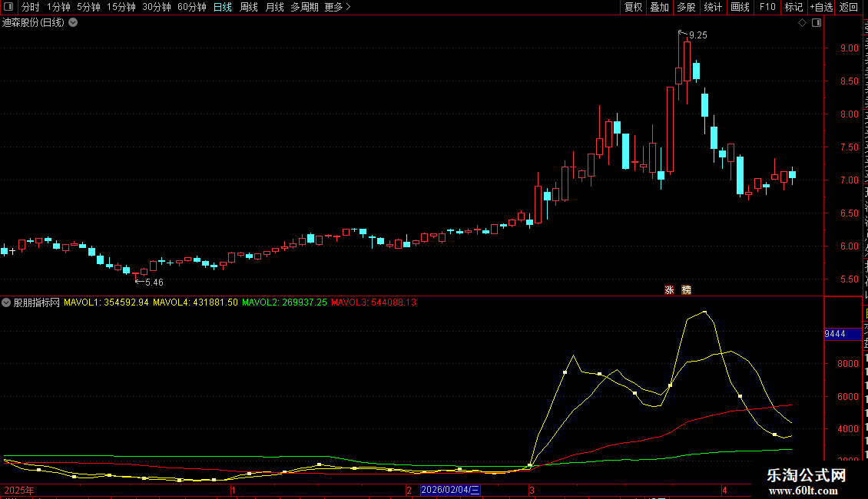The image size is (868, 499).
Task: Click the 涨 marker under the chart
Action: 669,290
